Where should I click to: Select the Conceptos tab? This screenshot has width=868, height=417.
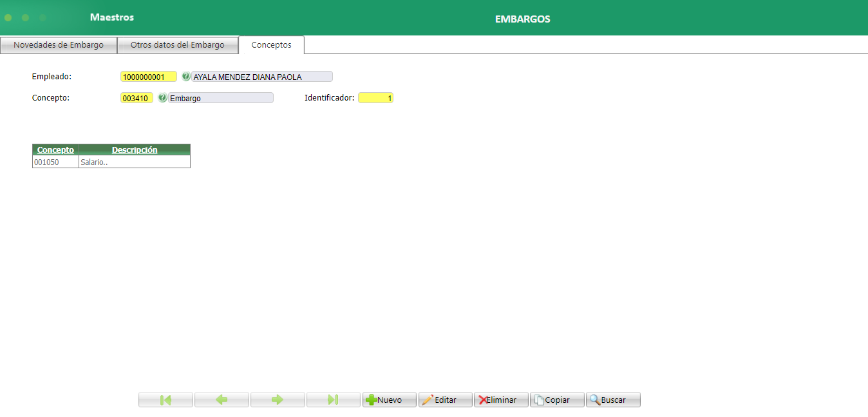point(271,45)
